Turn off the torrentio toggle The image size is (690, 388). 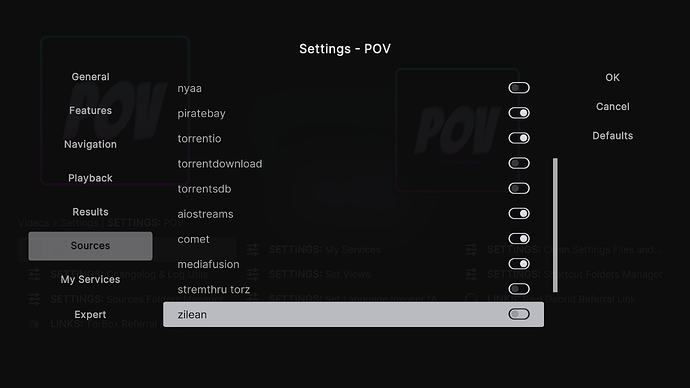tap(519, 138)
